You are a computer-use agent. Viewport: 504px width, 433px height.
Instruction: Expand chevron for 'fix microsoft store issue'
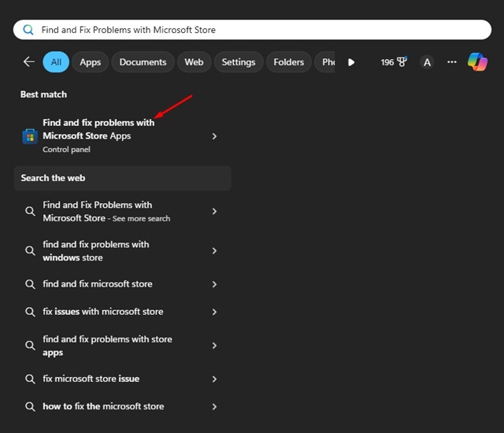pyautogui.click(x=214, y=379)
